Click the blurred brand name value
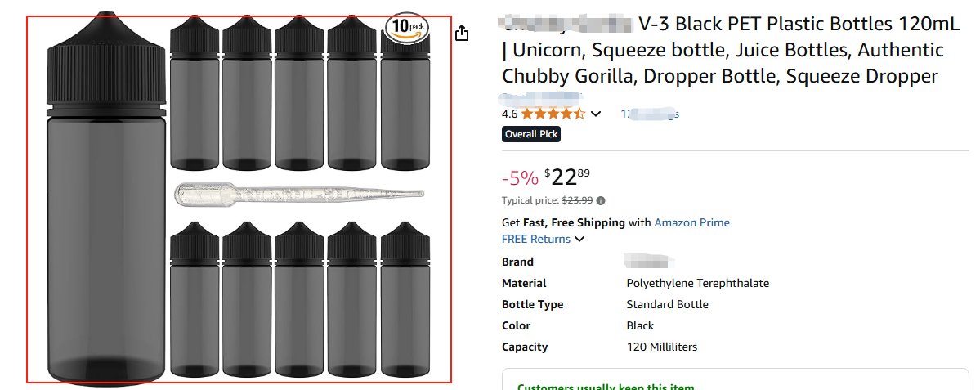Screen dimensions: 980x390 [x=649, y=262]
